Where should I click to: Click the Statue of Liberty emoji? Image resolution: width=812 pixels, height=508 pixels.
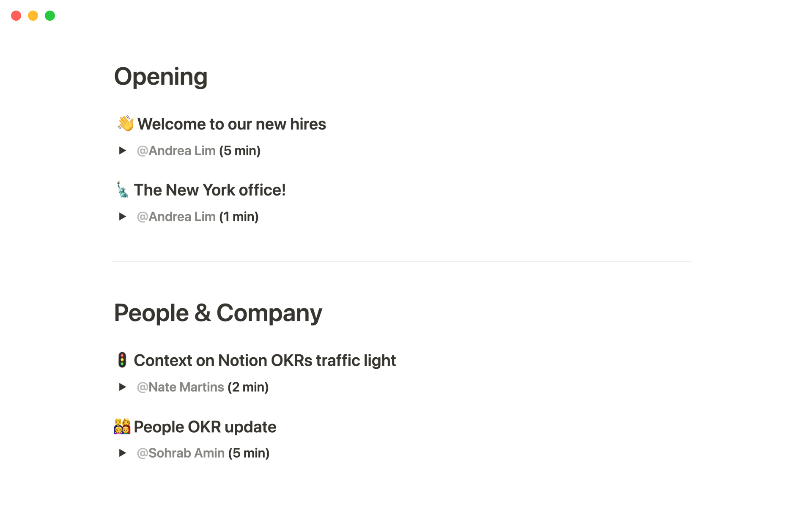click(x=122, y=190)
